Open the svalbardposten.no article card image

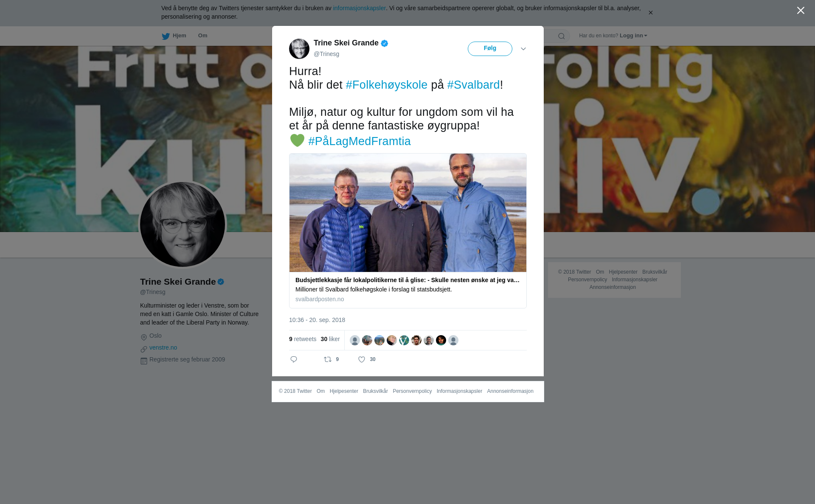pyautogui.click(x=408, y=213)
